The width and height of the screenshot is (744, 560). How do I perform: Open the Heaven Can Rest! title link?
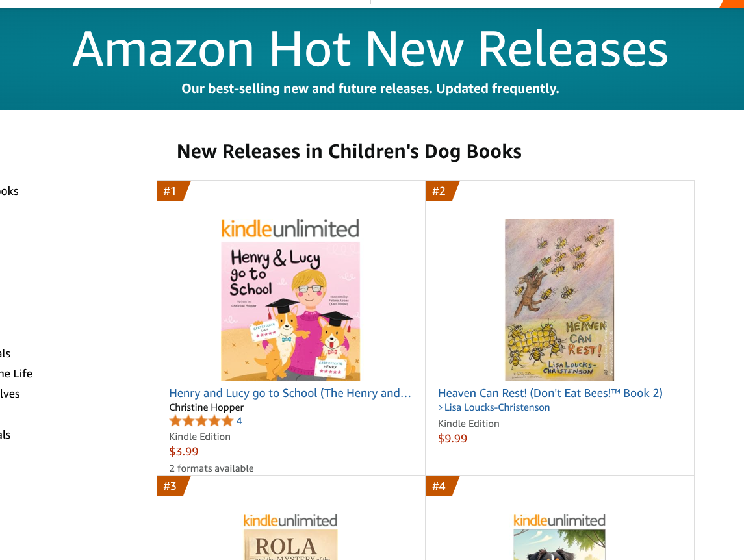pyautogui.click(x=550, y=393)
